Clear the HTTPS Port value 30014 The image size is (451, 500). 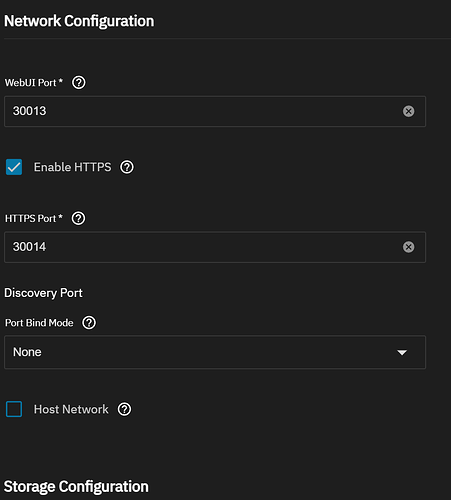[408, 247]
